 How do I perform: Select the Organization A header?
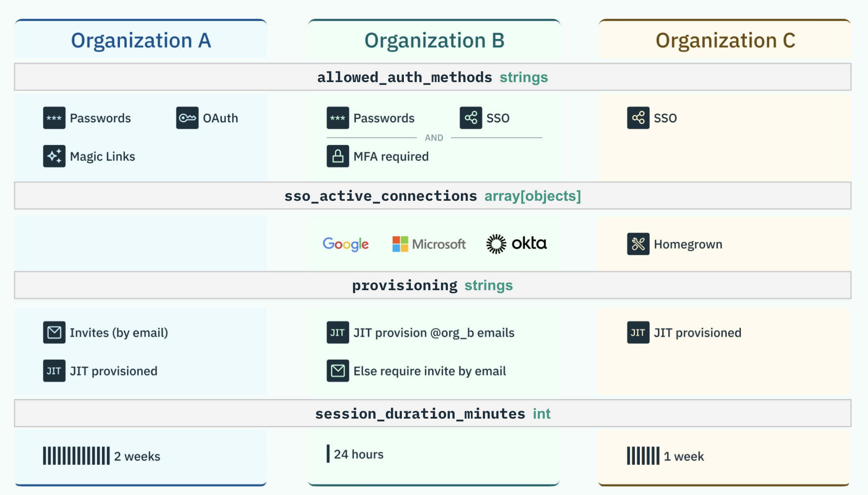point(141,40)
